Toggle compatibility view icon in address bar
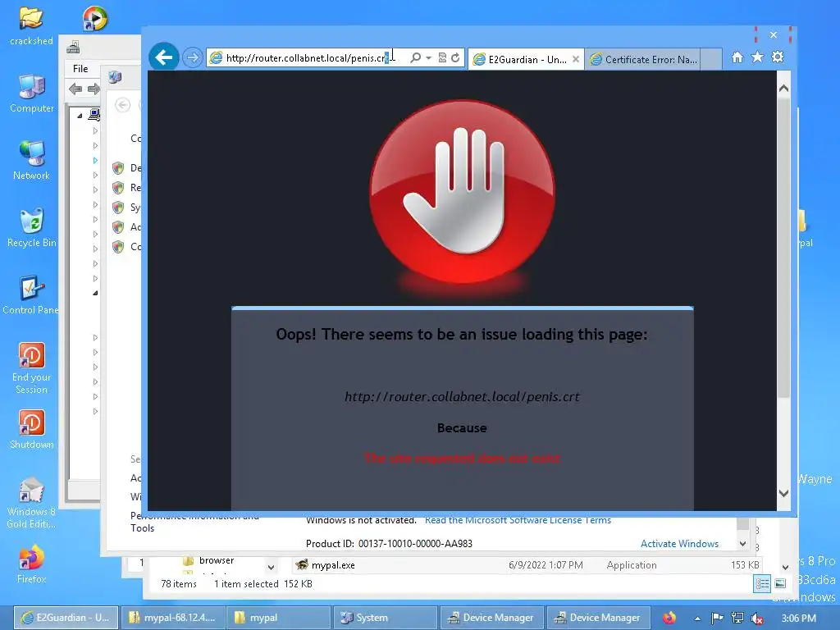Image resolution: width=840 pixels, height=630 pixels. point(442,58)
